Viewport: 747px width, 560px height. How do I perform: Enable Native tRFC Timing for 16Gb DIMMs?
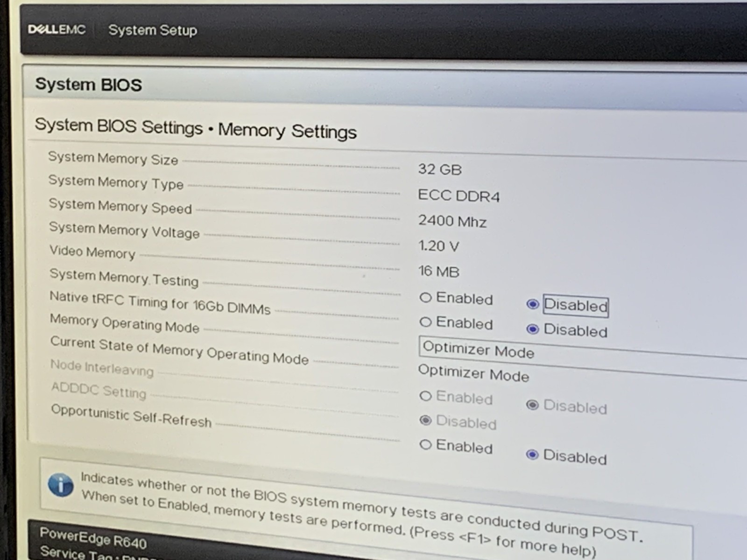point(425,322)
